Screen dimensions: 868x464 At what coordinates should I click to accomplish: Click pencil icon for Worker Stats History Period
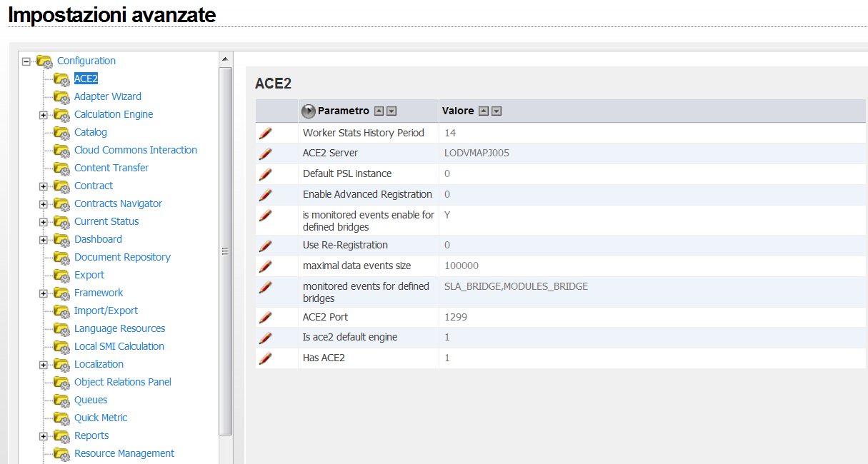coord(265,133)
